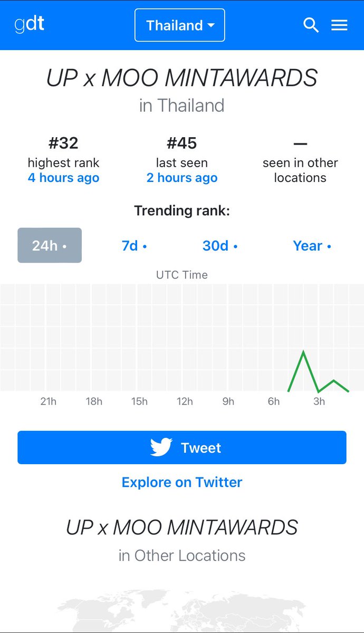Screen dimensions: 364x633
Task: Click the Twitter bird icon
Action: pos(161,448)
